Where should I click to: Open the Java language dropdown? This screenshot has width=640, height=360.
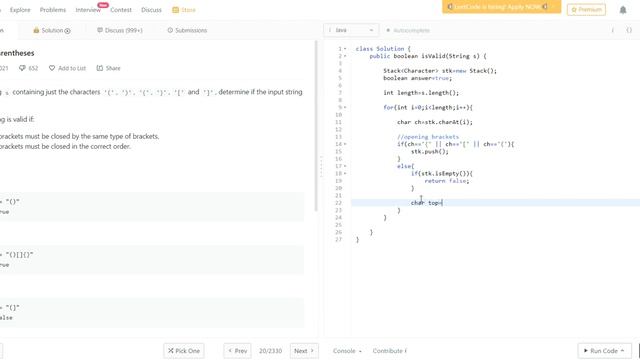tap(351, 30)
